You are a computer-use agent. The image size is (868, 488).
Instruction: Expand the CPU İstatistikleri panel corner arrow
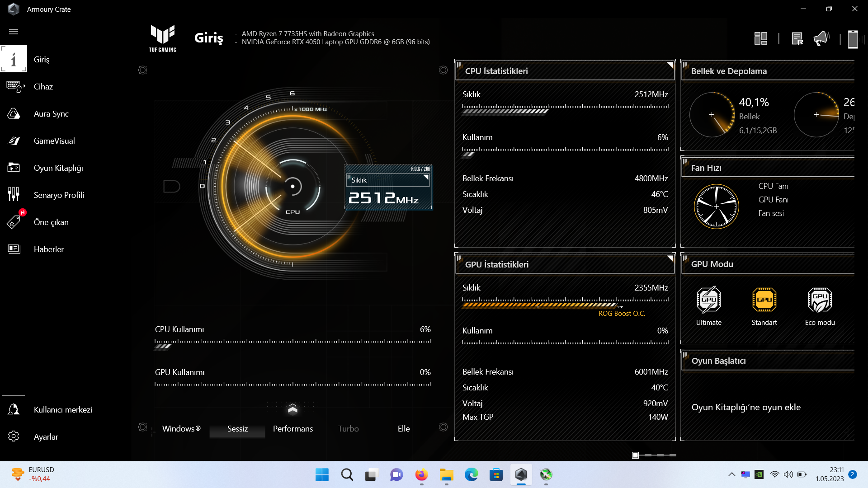tap(670, 65)
